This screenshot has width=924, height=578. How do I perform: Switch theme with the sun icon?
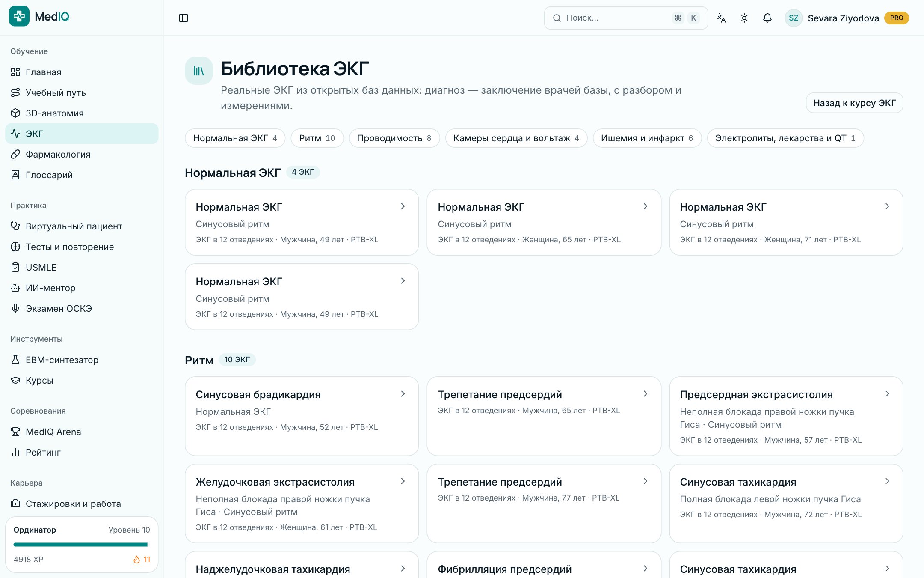coord(744,18)
